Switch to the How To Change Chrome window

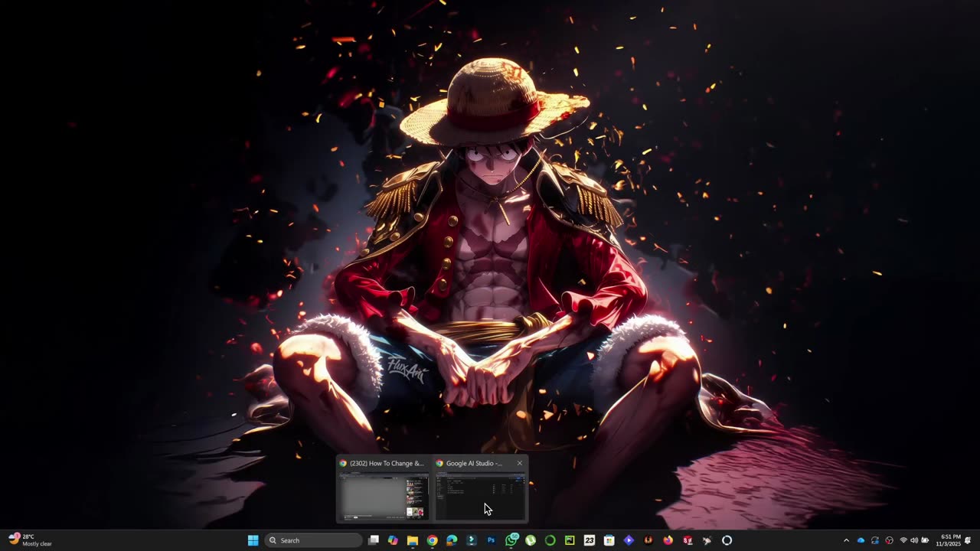tap(383, 497)
